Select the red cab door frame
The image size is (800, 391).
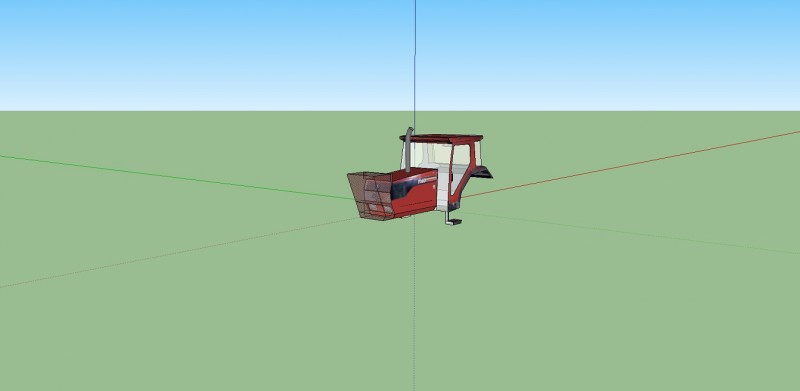462,173
